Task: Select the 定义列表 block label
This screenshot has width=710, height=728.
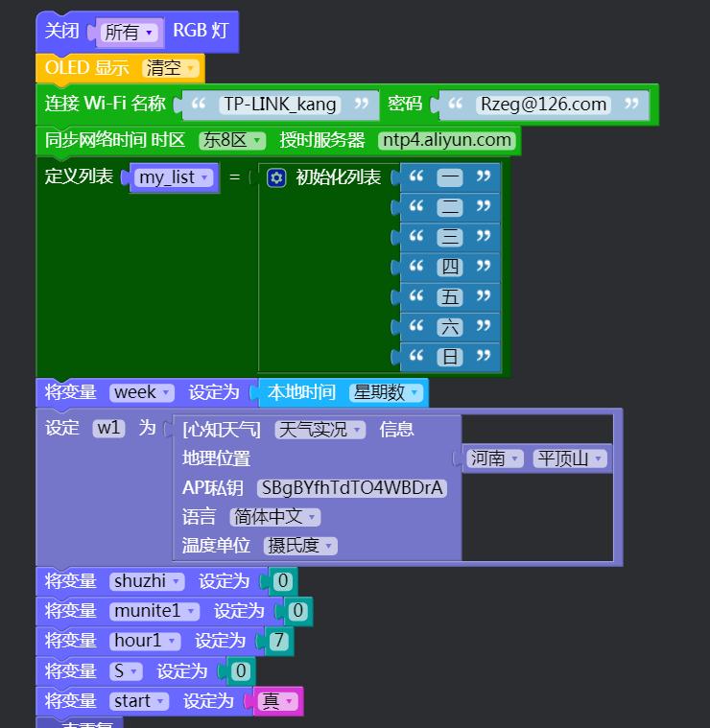Action: coord(79,176)
